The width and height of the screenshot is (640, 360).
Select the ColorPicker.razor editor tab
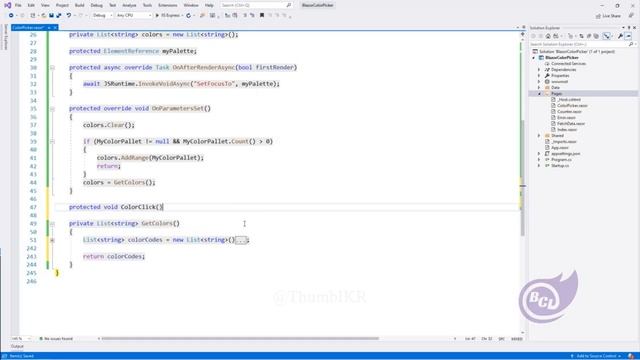pyautogui.click(x=28, y=27)
